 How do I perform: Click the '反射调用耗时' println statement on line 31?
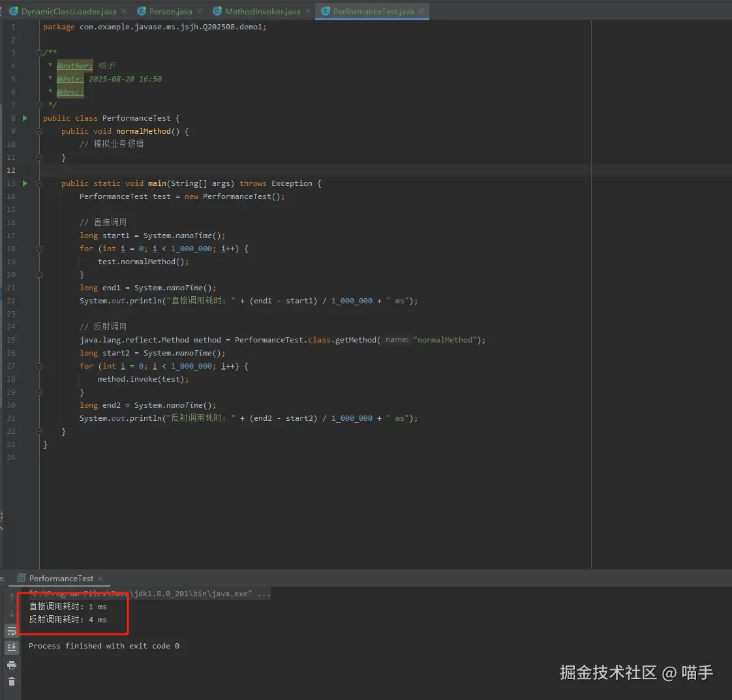[249, 419]
